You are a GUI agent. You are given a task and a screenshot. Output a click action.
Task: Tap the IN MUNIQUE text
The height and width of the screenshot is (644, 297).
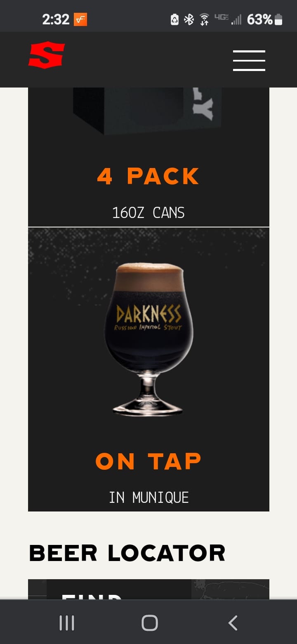pyautogui.click(x=148, y=497)
